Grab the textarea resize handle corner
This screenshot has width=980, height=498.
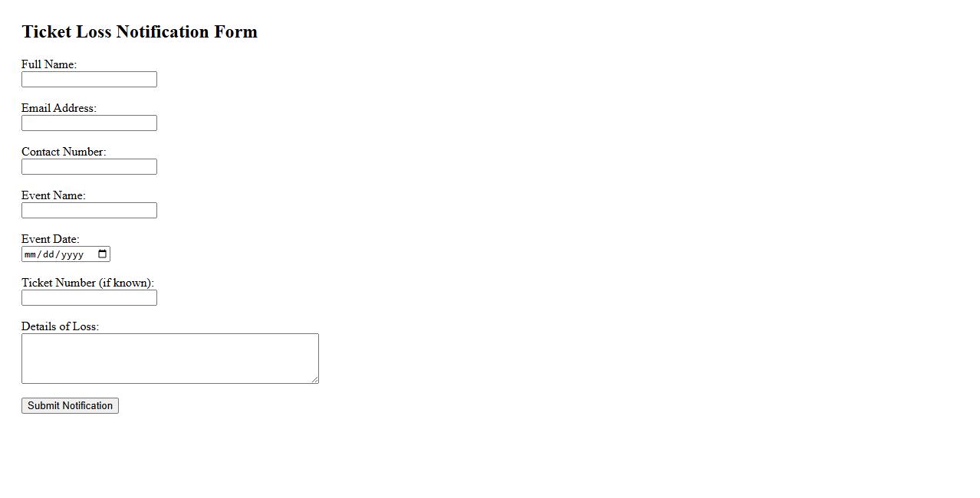(x=314, y=379)
